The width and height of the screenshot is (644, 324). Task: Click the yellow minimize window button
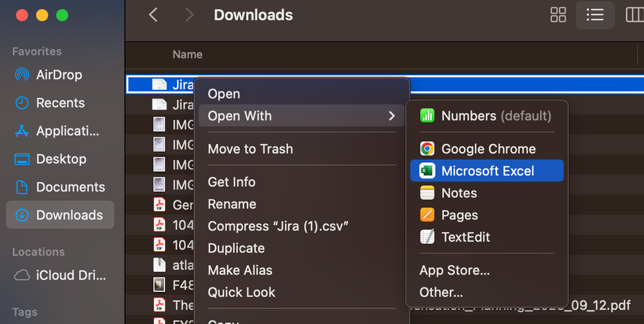[x=42, y=15]
